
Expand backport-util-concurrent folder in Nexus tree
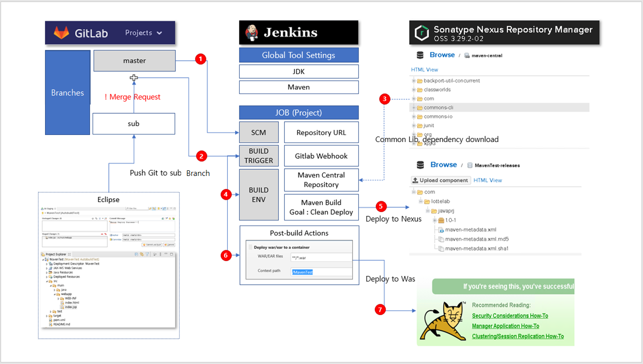coord(414,81)
